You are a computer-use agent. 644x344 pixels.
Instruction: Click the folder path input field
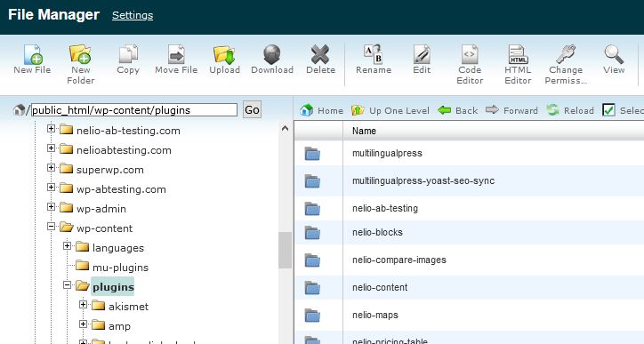click(134, 110)
